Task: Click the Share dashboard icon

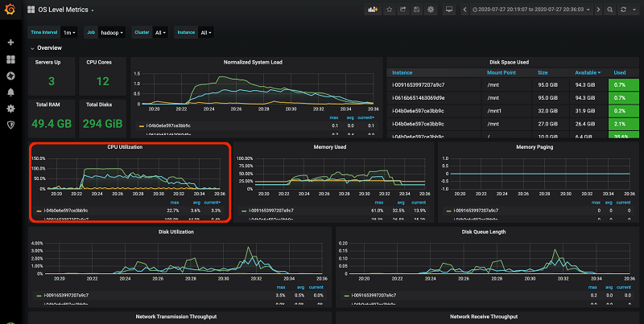Action: click(403, 10)
